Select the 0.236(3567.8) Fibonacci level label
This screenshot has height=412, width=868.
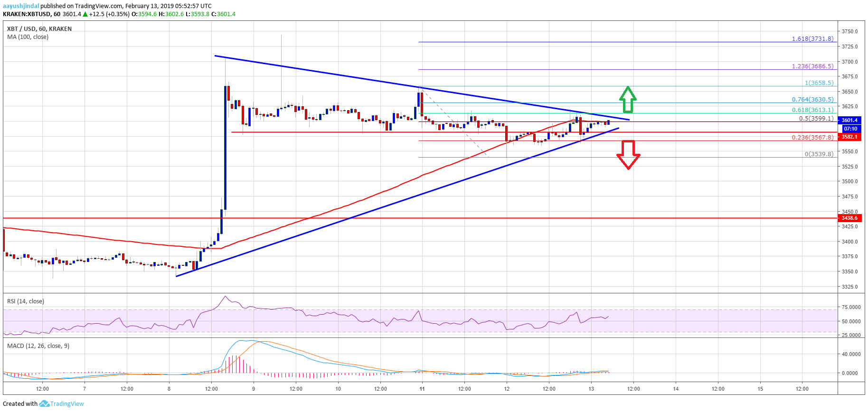pos(812,138)
